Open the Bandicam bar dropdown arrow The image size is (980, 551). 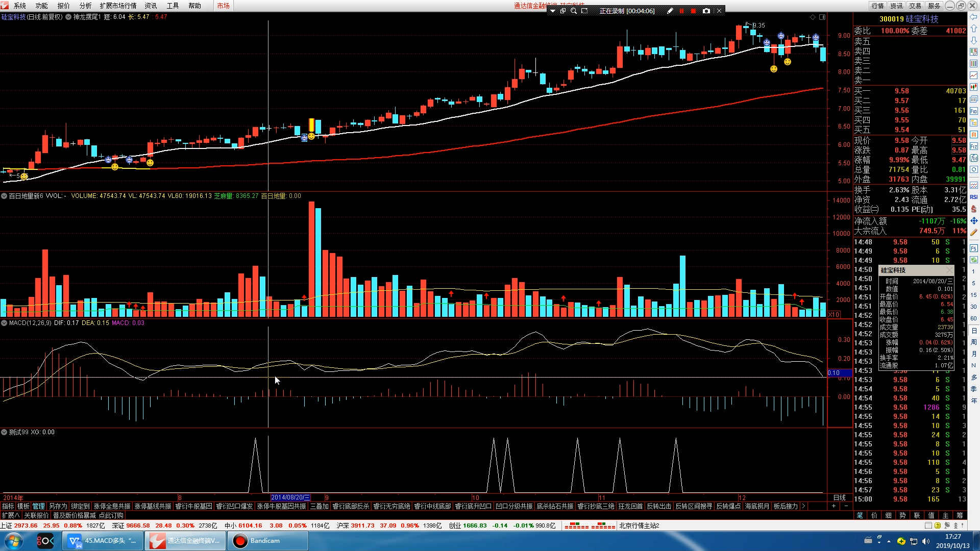[x=552, y=11]
